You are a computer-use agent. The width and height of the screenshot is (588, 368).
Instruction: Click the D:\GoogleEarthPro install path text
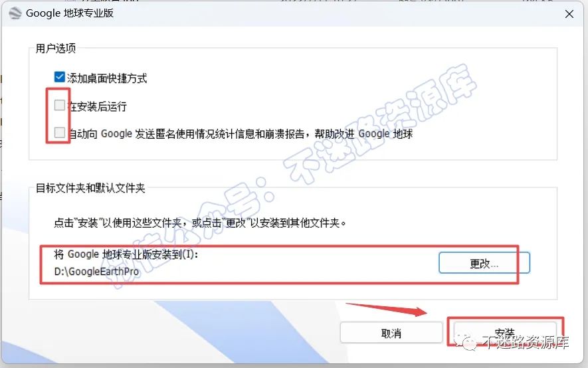tap(96, 271)
